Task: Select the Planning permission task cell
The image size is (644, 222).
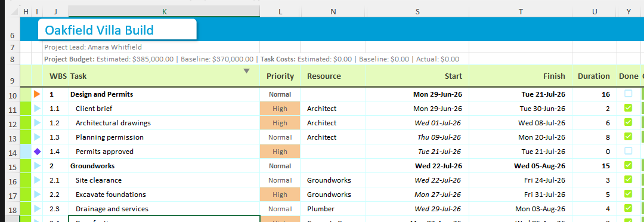Action: click(x=165, y=137)
